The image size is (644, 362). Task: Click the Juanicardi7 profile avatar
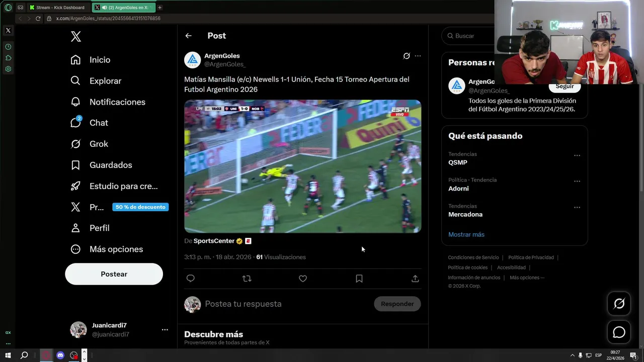click(x=78, y=330)
